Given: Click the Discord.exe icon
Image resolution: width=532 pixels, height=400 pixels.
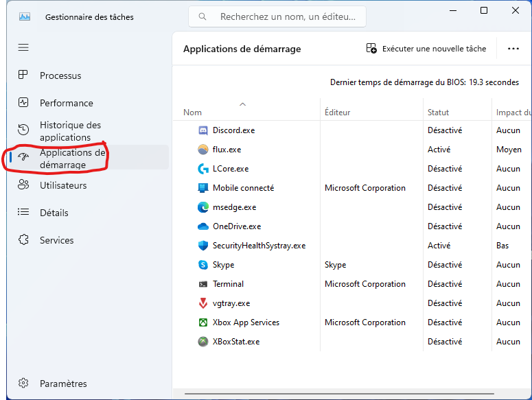Looking at the screenshot, I should [x=203, y=130].
